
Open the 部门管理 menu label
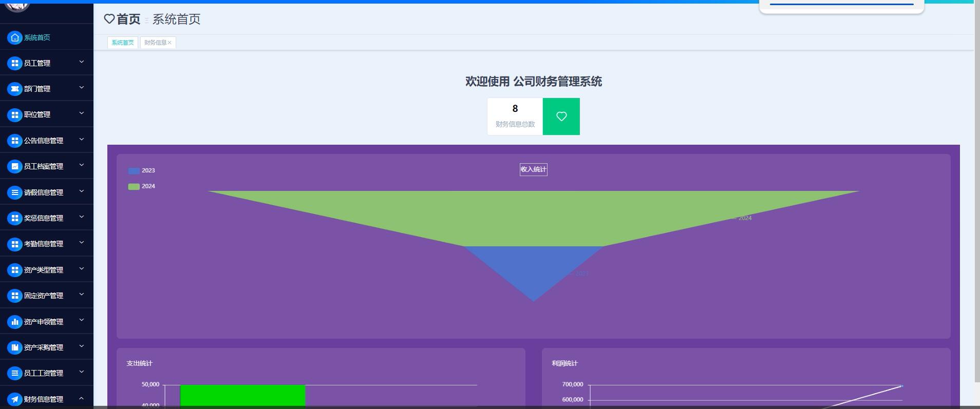pos(37,89)
